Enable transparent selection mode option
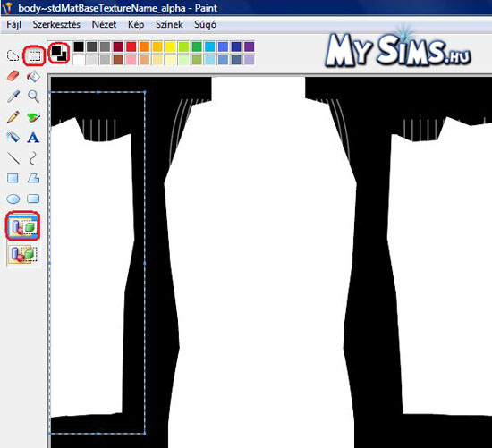This screenshot has height=448, width=492. coord(23,254)
